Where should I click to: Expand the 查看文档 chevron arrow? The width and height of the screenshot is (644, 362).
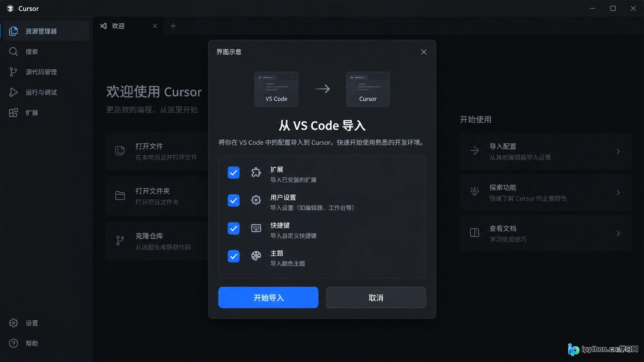[618, 234]
